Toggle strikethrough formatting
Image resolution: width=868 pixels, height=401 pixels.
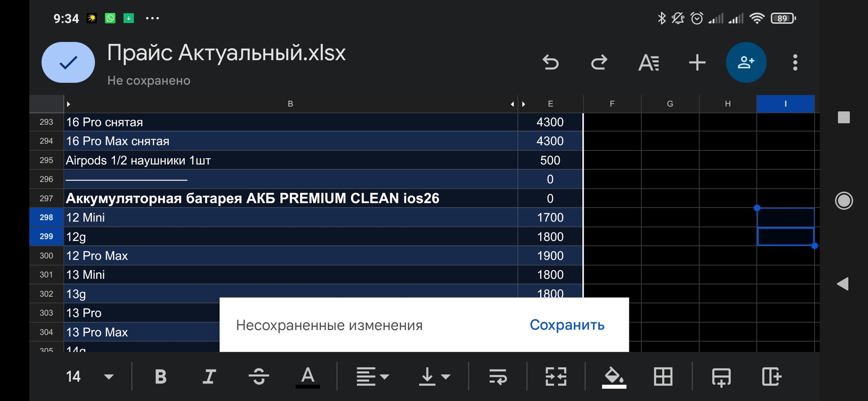(259, 376)
